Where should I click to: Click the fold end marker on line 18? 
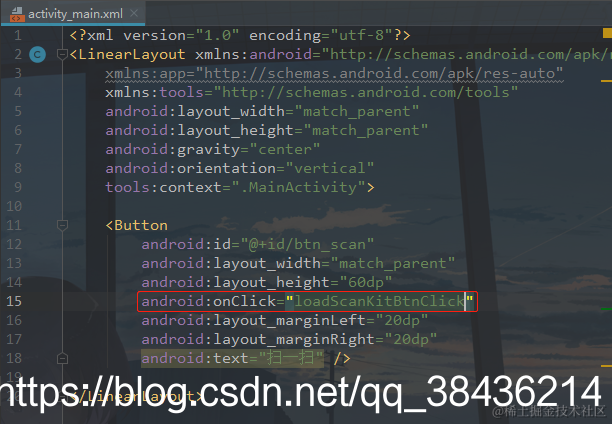(x=62, y=358)
